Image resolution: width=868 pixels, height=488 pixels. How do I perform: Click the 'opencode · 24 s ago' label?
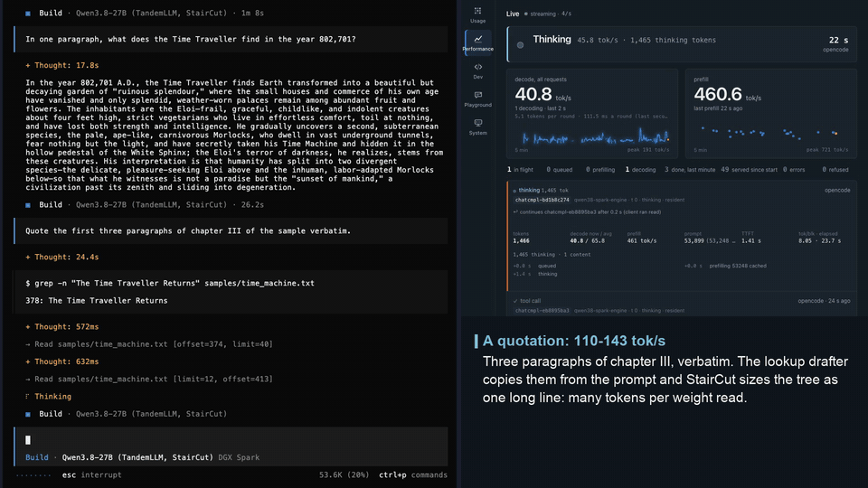tap(824, 301)
